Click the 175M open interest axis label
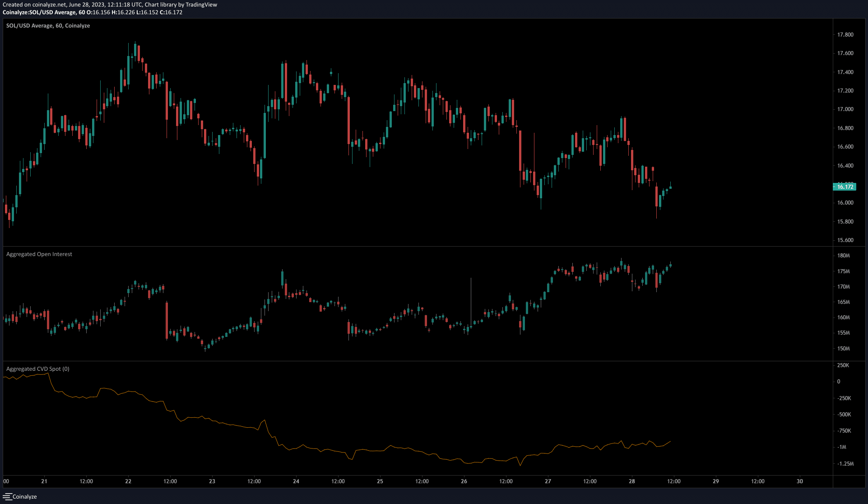 [x=843, y=271]
